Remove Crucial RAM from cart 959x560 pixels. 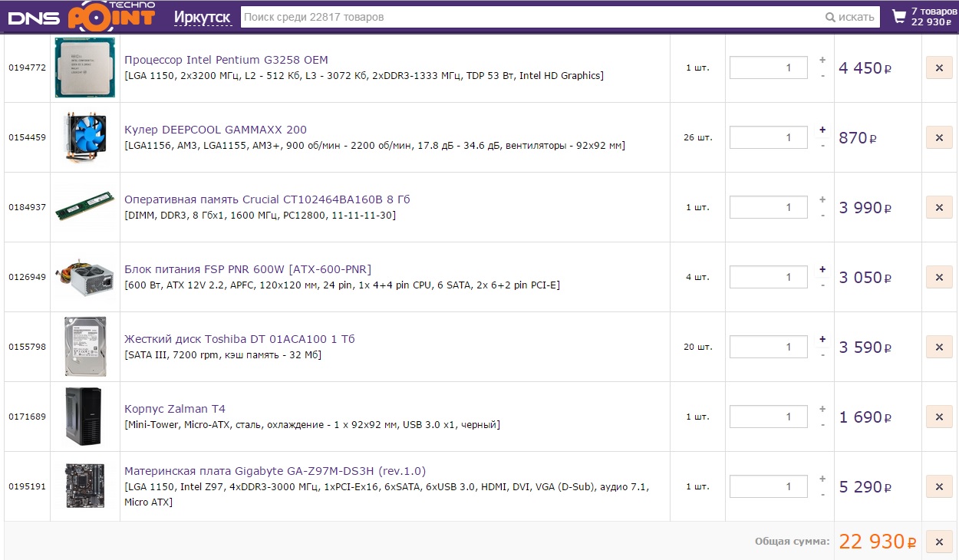(939, 207)
